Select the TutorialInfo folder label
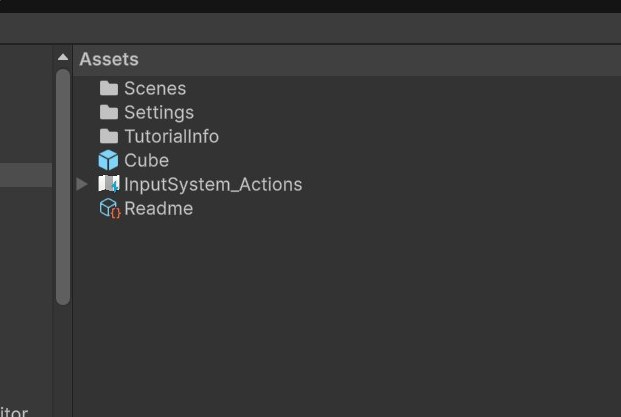 [x=171, y=136]
